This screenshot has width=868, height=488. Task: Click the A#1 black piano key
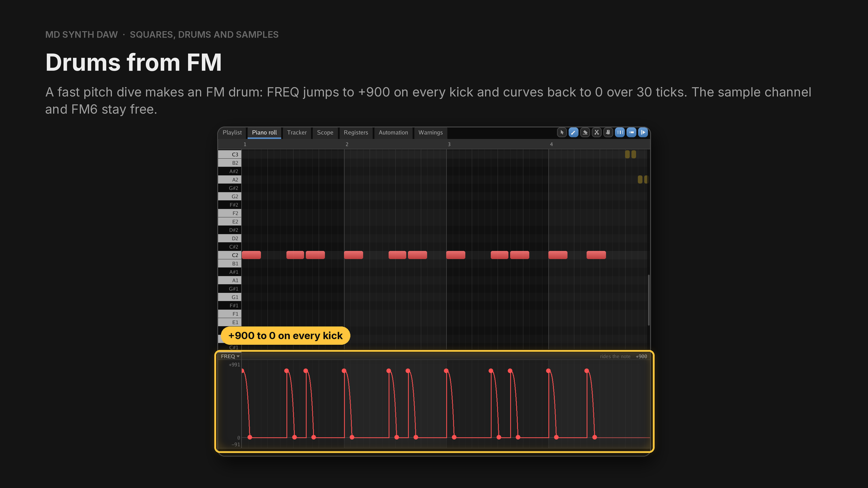pyautogui.click(x=230, y=272)
